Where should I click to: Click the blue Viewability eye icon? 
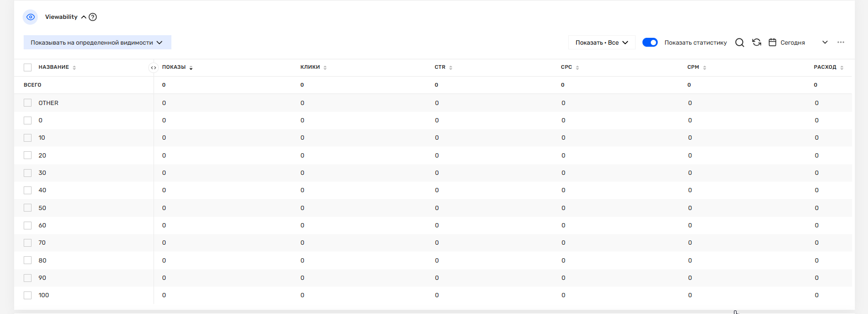(30, 17)
